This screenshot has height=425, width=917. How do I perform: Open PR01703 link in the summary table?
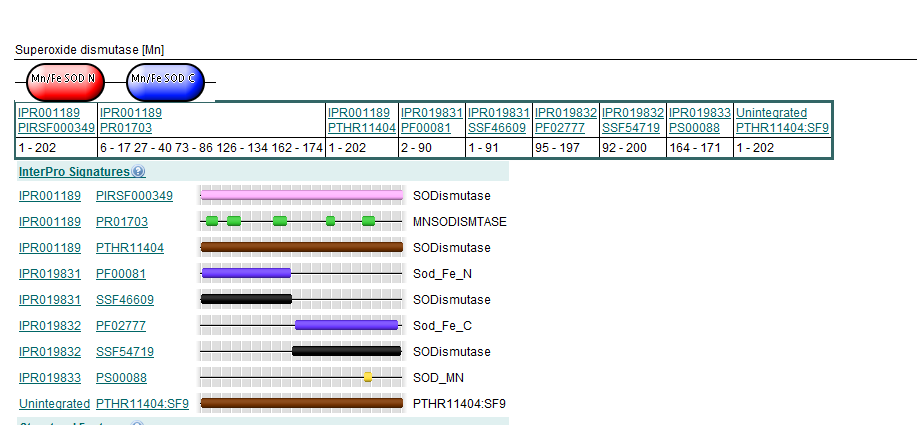point(126,127)
